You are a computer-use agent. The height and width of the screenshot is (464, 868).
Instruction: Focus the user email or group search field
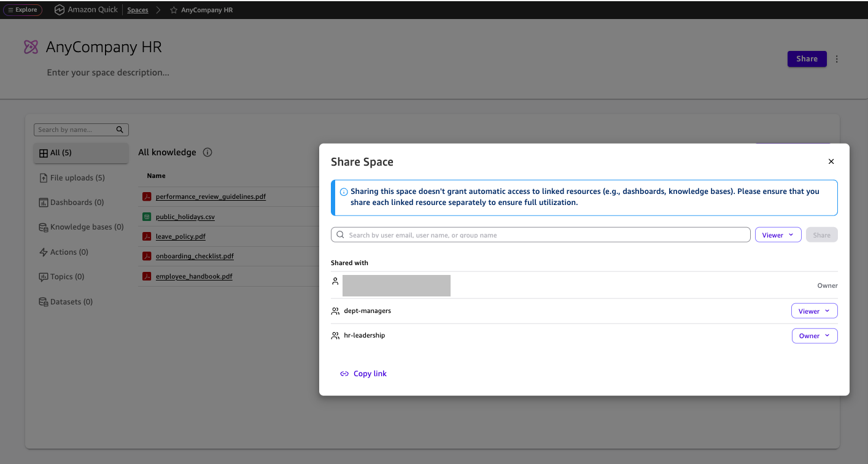tap(540, 235)
